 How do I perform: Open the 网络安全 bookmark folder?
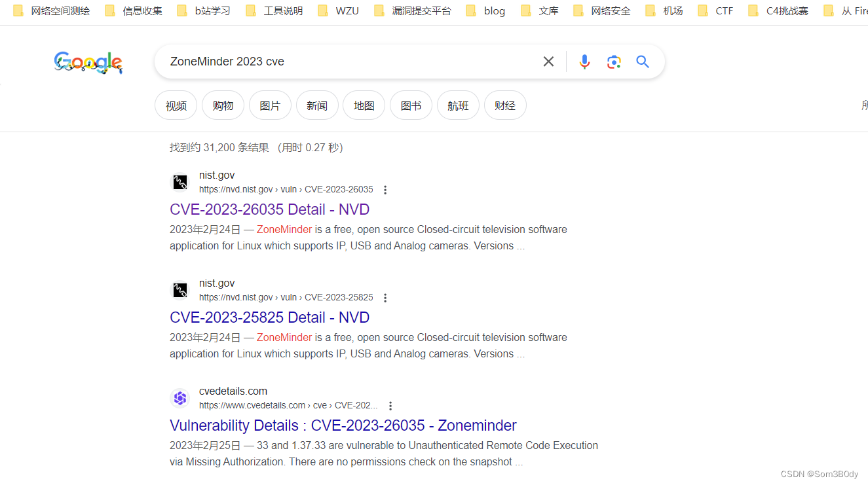coord(601,10)
